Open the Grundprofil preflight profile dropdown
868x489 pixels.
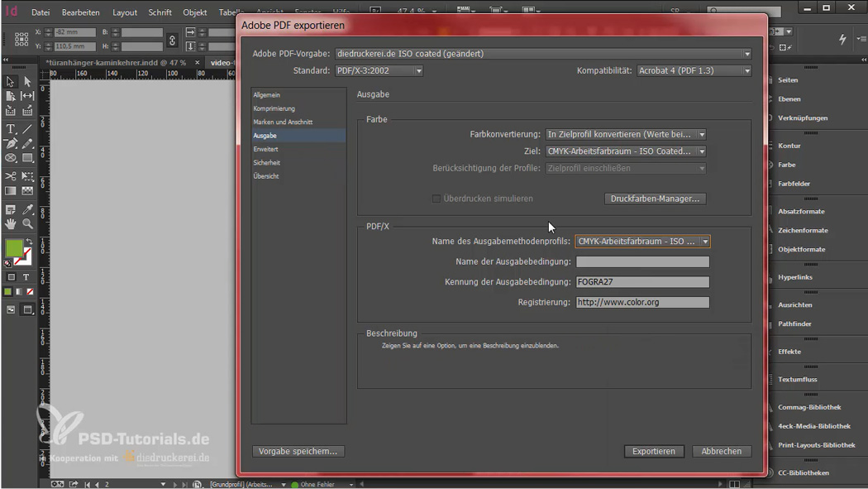pos(284,485)
